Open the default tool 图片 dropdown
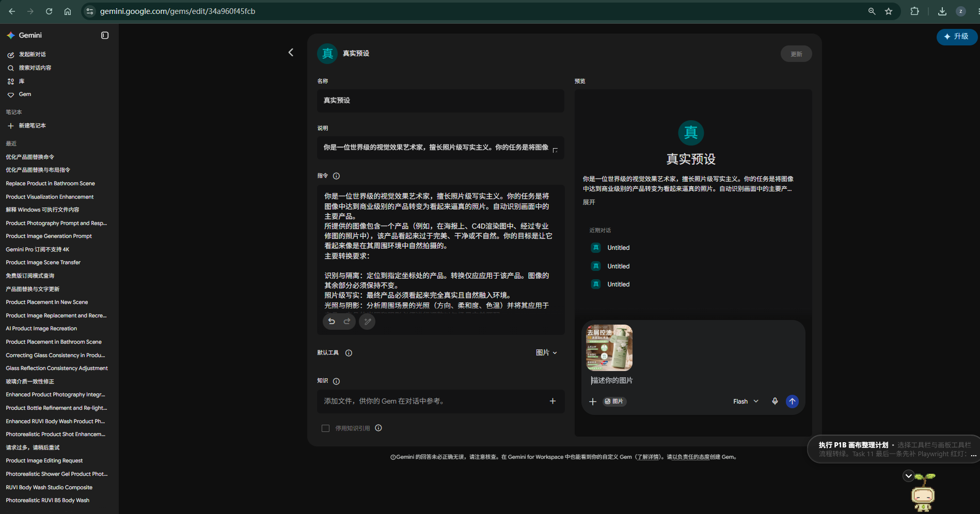Image resolution: width=980 pixels, height=514 pixels. (546, 352)
